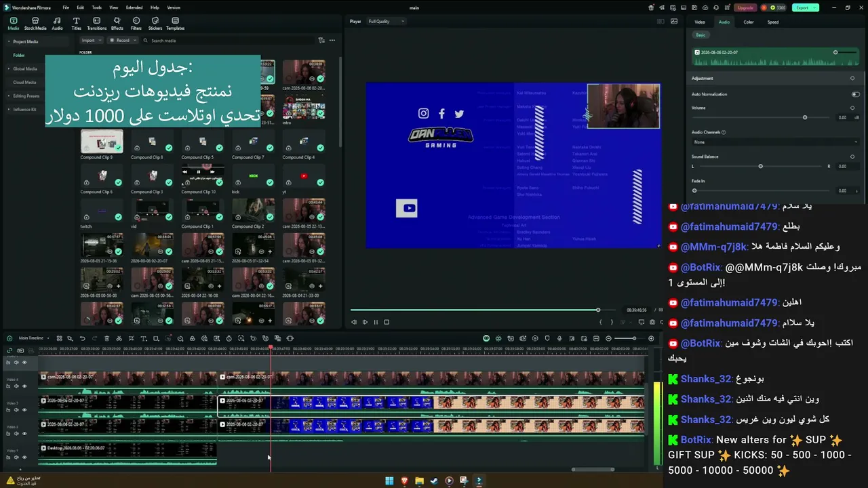Open the Filters panel
Image resolution: width=868 pixels, height=488 pixels.
(x=136, y=24)
